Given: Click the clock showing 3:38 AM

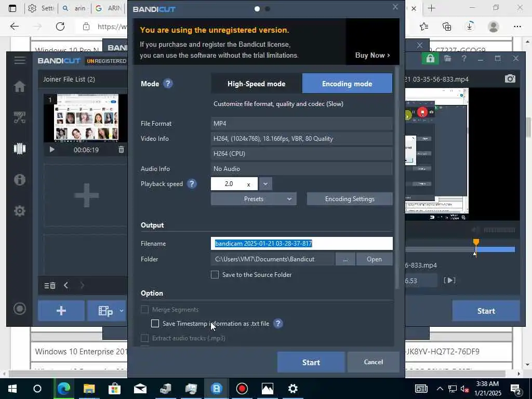Looking at the screenshot, I should pos(487,384).
